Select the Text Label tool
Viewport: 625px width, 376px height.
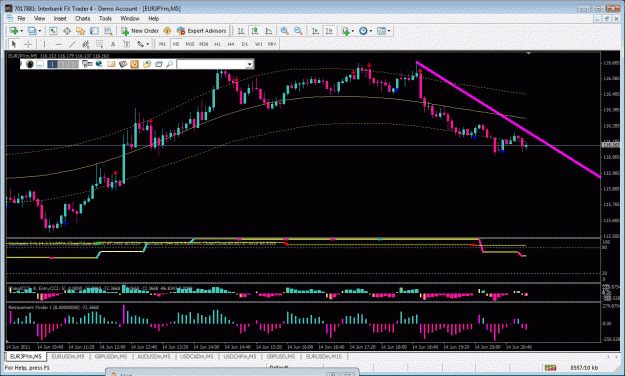point(127,44)
